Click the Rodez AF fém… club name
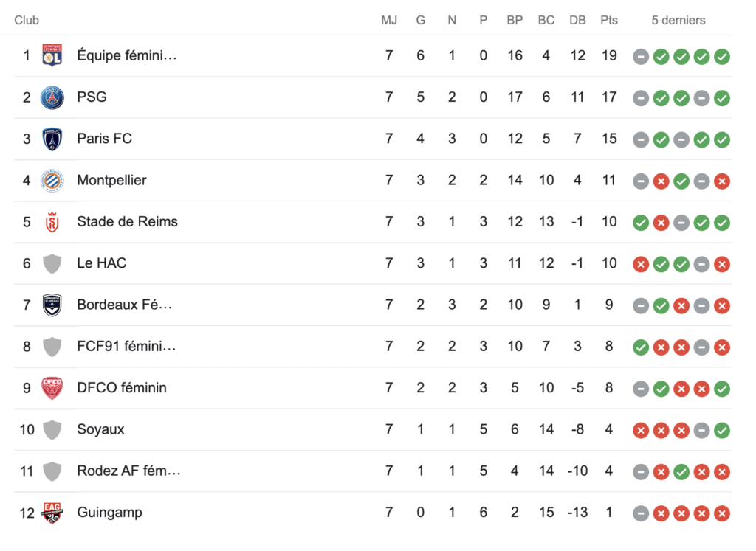The image size is (756, 551). (x=128, y=471)
